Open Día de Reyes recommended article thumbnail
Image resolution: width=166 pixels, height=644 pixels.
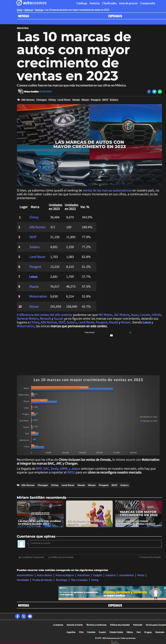(89, 514)
